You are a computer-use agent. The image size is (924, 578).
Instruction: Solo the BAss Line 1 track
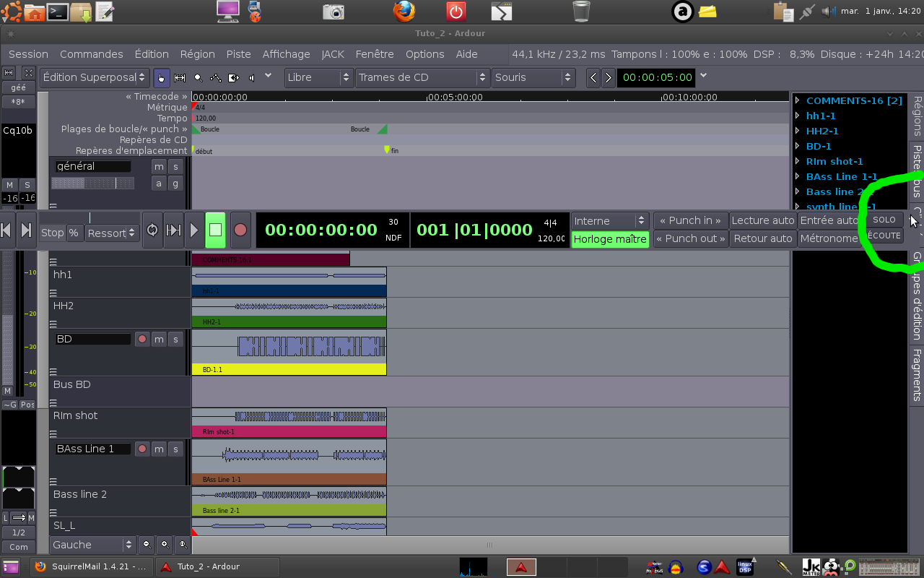coord(175,449)
